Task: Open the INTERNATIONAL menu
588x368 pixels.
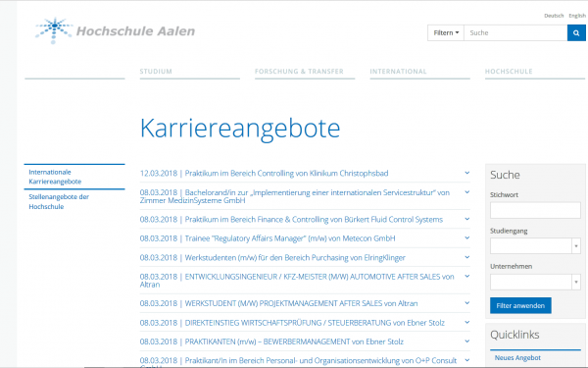Action: pos(398,72)
